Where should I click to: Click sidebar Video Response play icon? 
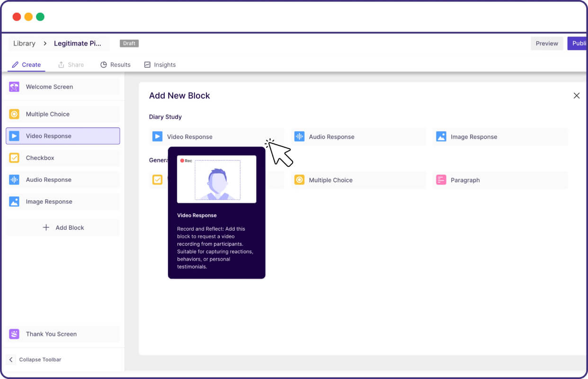pos(14,136)
